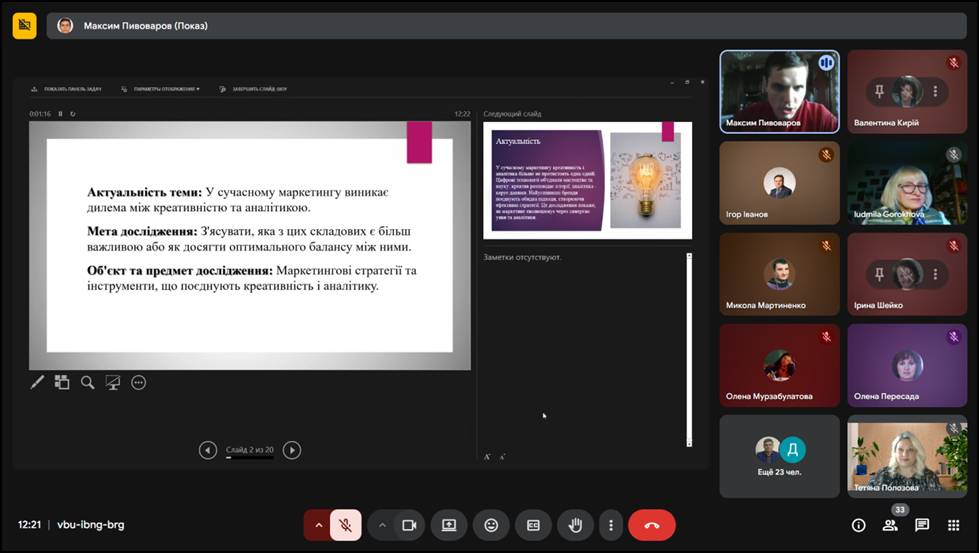979x553 pixels.
Task: Toggle the camera on or off
Action: 408,525
